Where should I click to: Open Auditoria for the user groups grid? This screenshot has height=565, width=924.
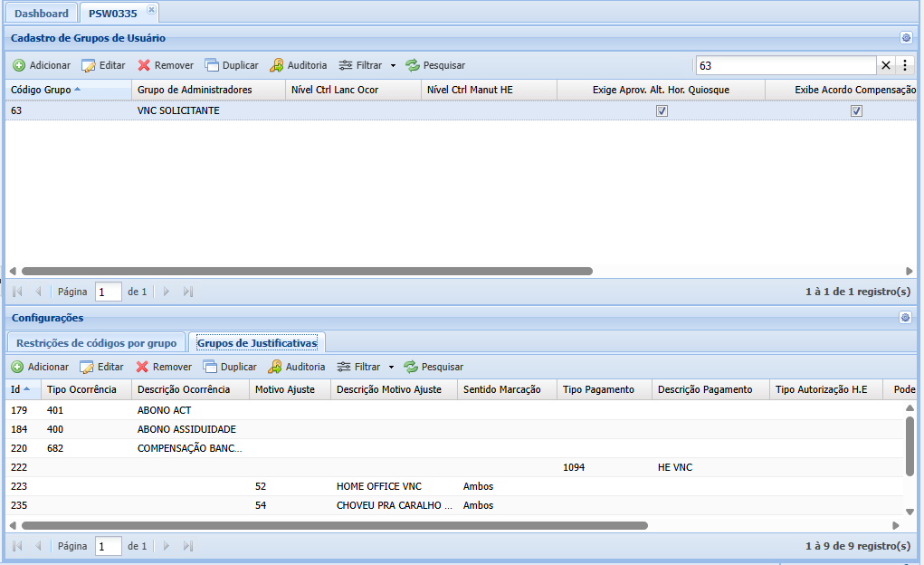click(x=298, y=65)
